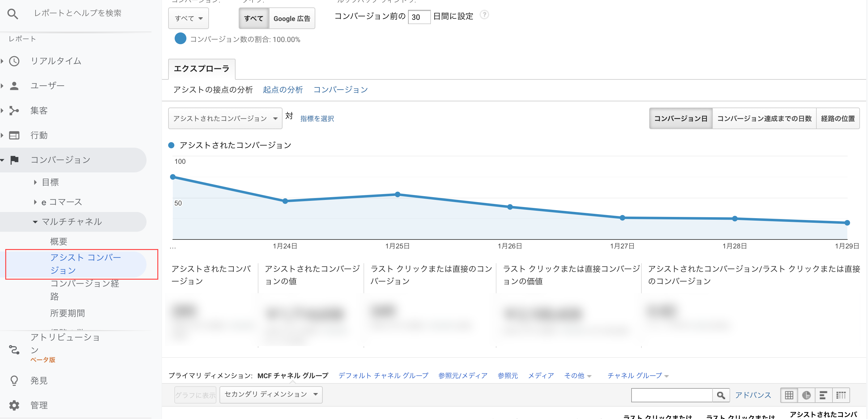Open the すべて conversion type dropdown
This screenshot has height=419, width=868.
[x=188, y=18]
